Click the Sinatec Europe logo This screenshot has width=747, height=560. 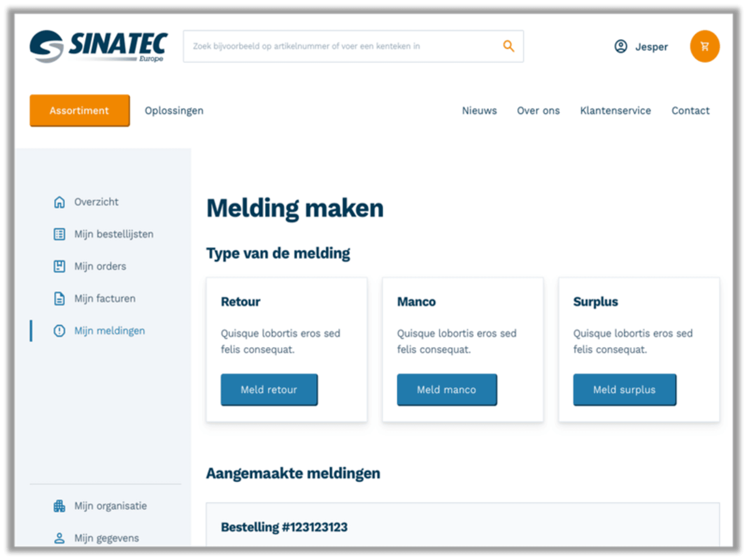(x=98, y=47)
